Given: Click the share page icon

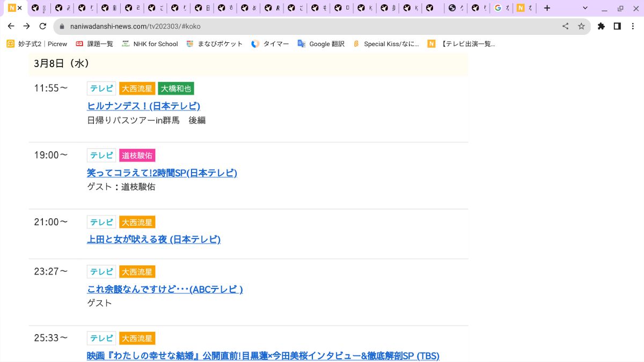Looking at the screenshot, I should [x=565, y=26].
